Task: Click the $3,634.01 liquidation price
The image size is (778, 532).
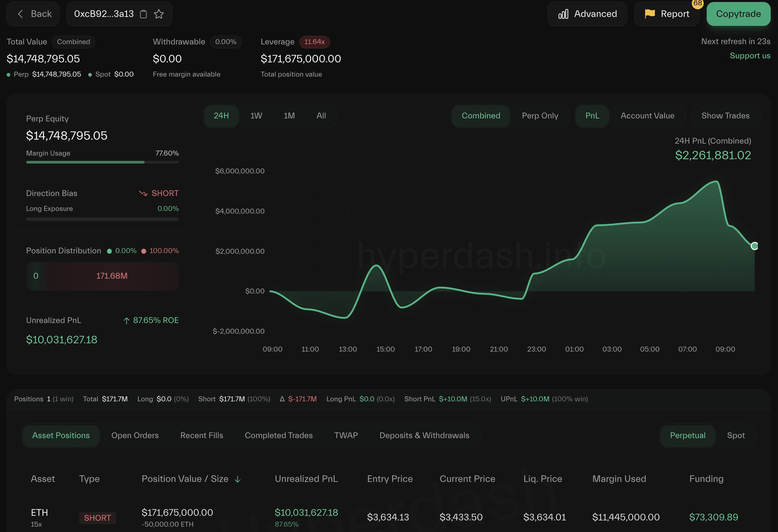Action: (x=544, y=518)
